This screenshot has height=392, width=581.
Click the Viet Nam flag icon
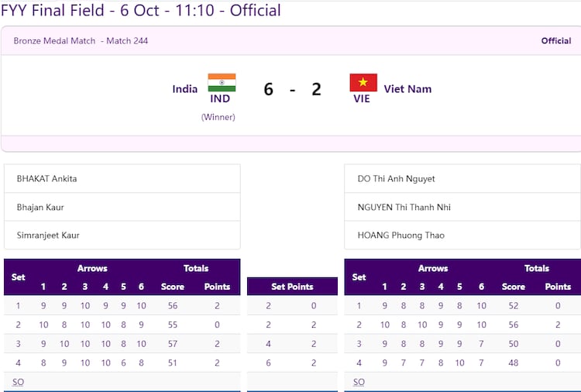point(363,82)
